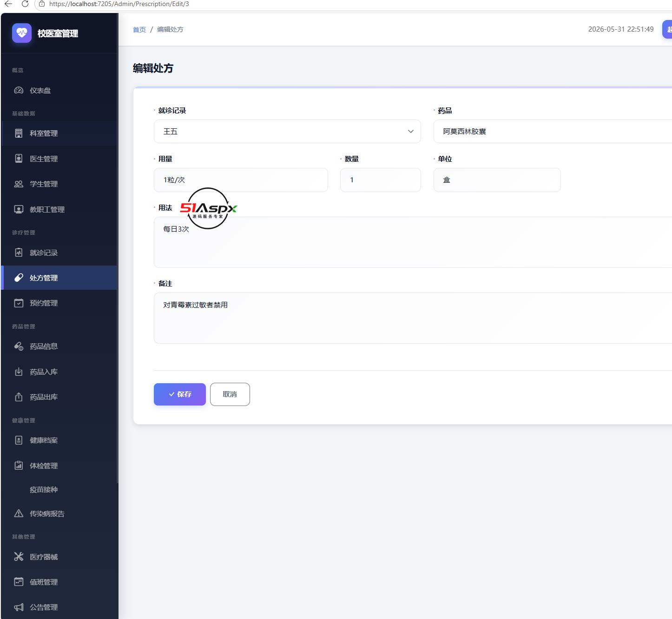Click the 备注 text area with 对青霉素过敏者禁用
Viewport: 672px width, 619px height.
coord(413,318)
